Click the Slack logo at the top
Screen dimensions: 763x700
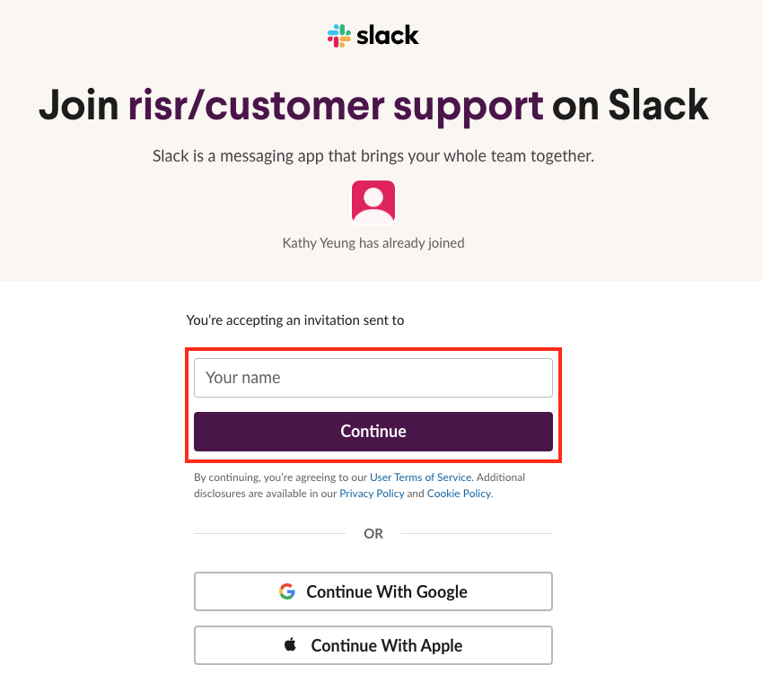click(x=373, y=35)
